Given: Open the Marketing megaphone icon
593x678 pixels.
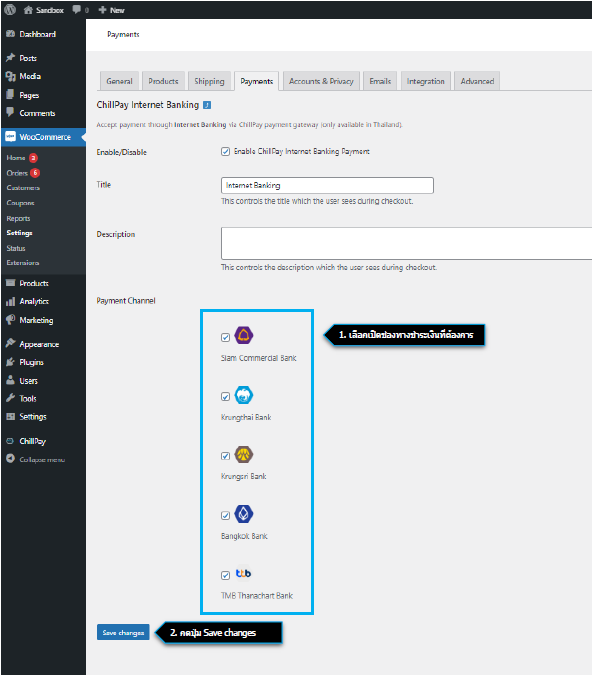Looking at the screenshot, I should coord(10,320).
